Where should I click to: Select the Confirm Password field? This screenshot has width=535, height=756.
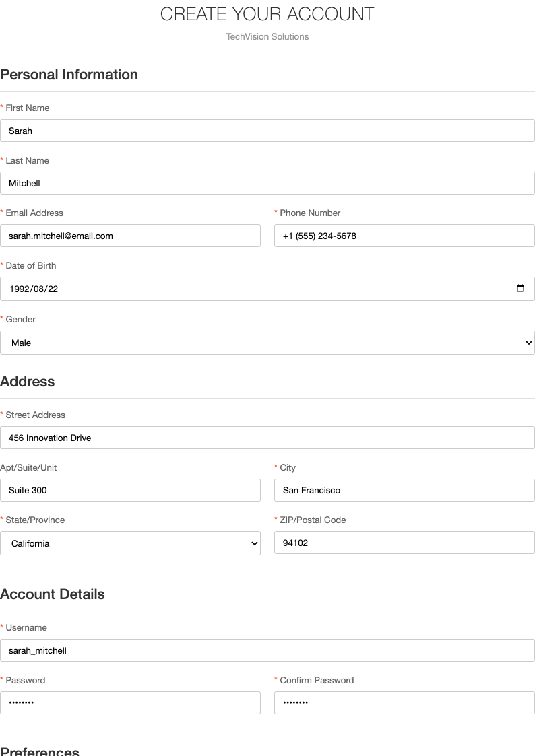coord(404,702)
